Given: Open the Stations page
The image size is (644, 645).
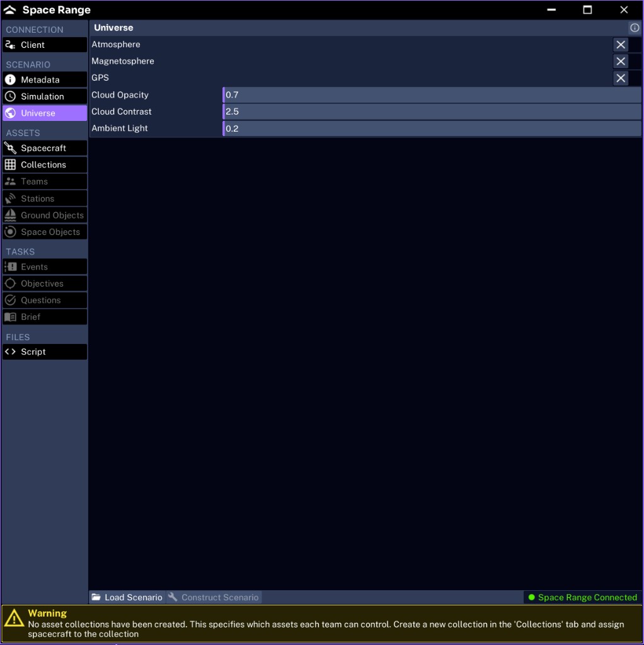Looking at the screenshot, I should 45,198.
